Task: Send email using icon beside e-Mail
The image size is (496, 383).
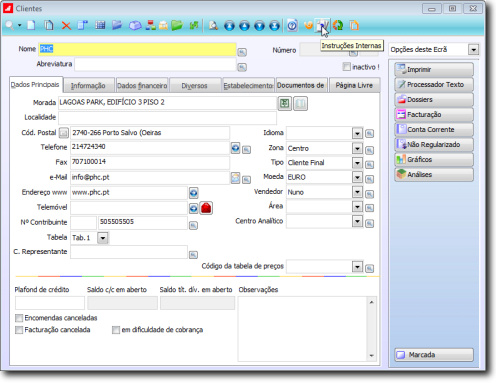Action: [235, 178]
